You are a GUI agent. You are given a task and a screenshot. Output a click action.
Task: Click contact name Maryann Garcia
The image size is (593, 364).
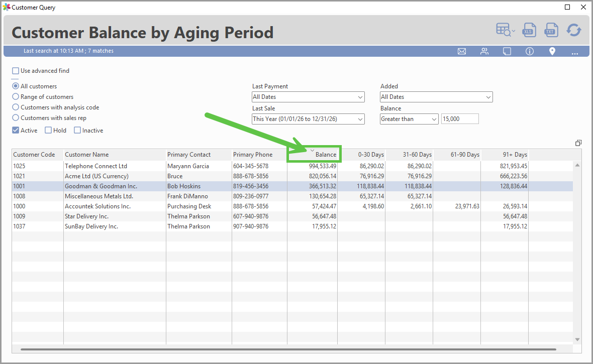click(x=188, y=166)
